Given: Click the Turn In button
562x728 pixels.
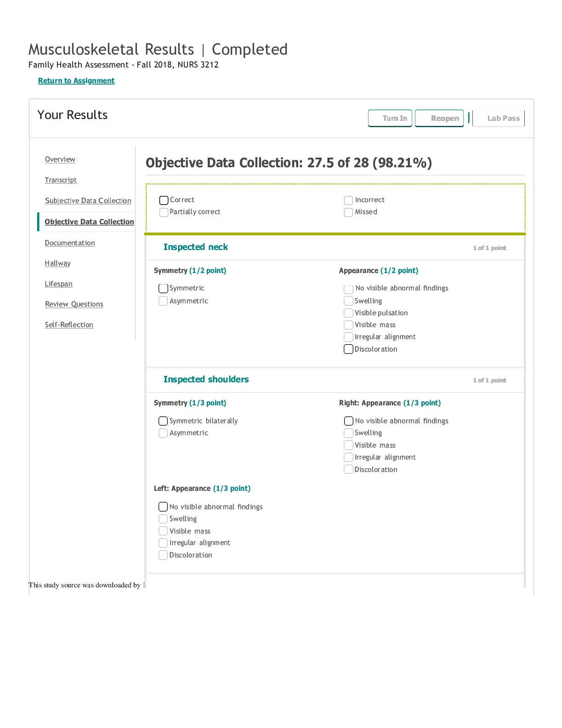Looking at the screenshot, I should point(390,119).
